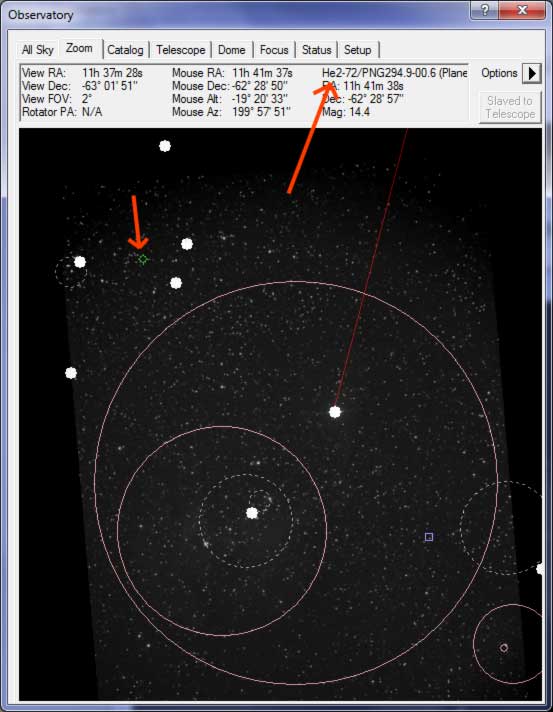Go to the Status tab
Viewport: 553px width, 712px height.
pos(316,49)
